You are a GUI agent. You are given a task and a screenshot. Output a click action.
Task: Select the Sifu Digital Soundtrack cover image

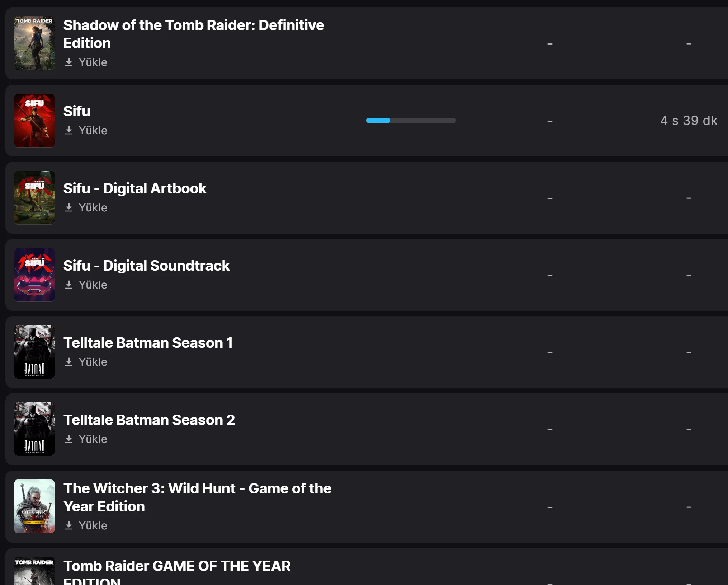pyautogui.click(x=34, y=275)
